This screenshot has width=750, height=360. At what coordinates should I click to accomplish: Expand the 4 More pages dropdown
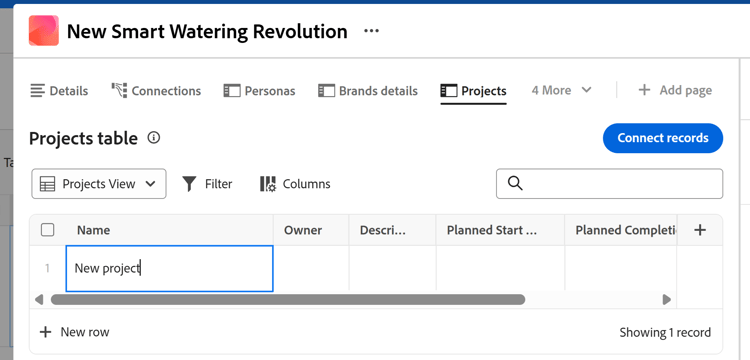point(562,90)
